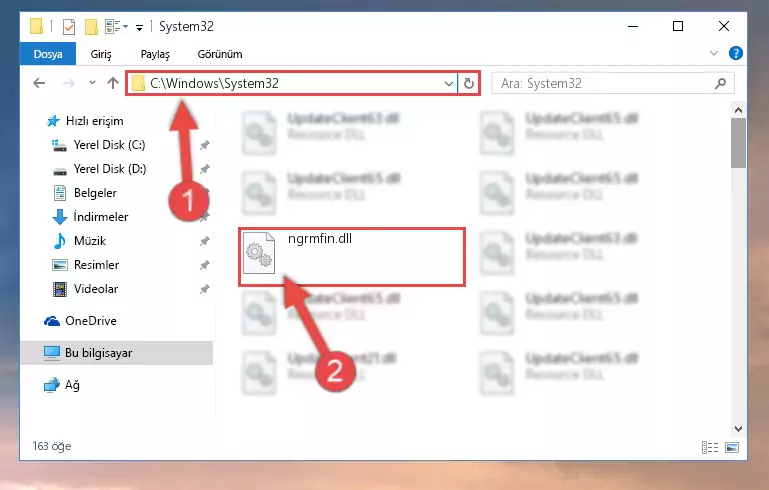
Task: Switch to details view button
Action: [710, 447]
